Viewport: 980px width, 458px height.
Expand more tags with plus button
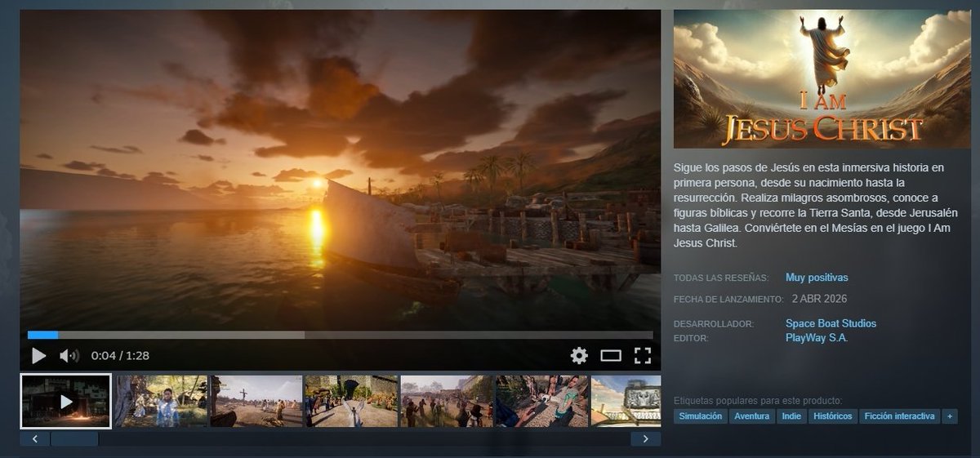pos(949,416)
